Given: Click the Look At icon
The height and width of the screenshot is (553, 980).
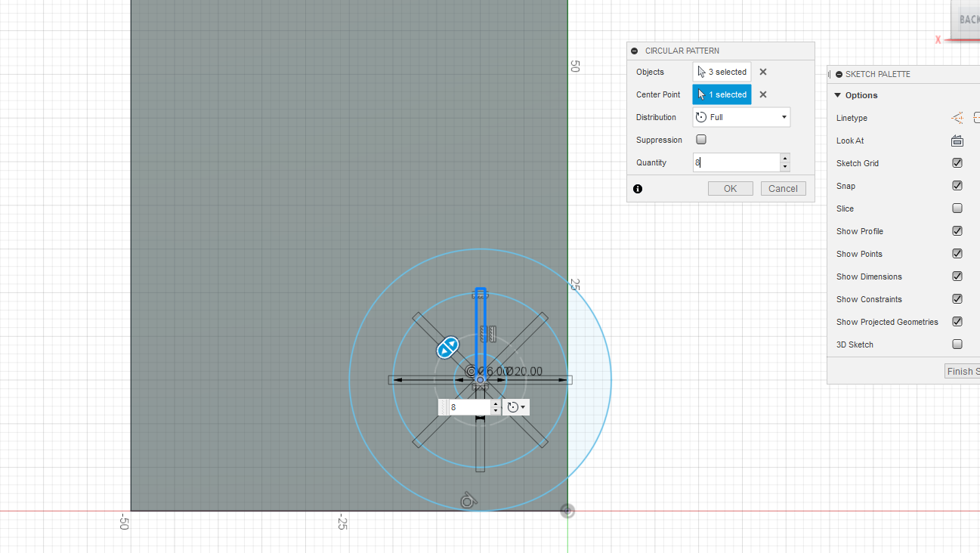Looking at the screenshot, I should [957, 141].
